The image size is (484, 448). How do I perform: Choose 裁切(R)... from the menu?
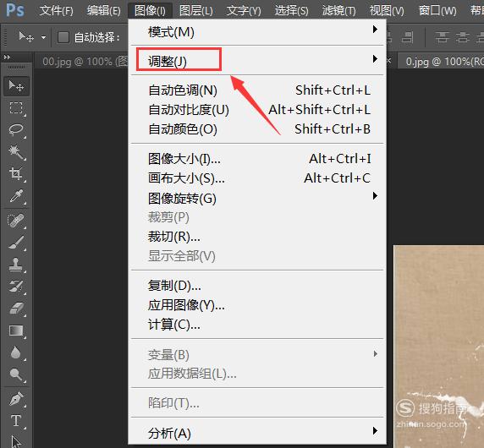(x=257, y=237)
